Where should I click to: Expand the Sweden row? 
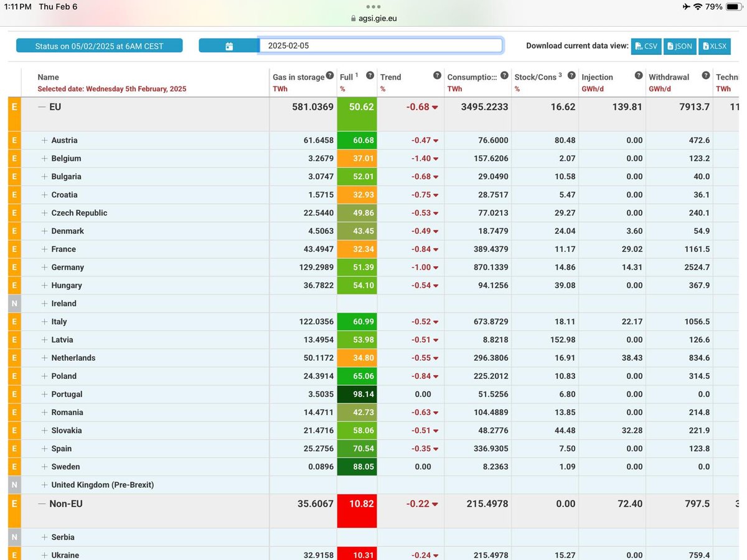click(45, 467)
